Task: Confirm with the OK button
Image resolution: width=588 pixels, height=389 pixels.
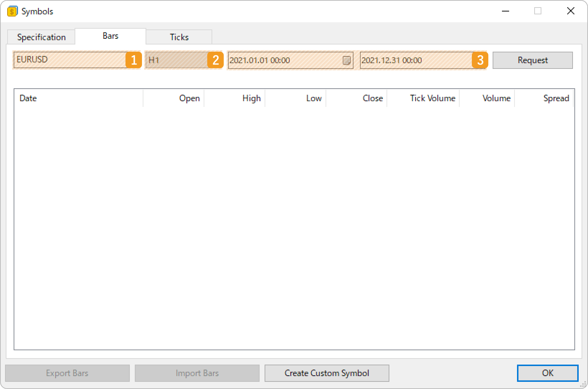Action: click(547, 373)
